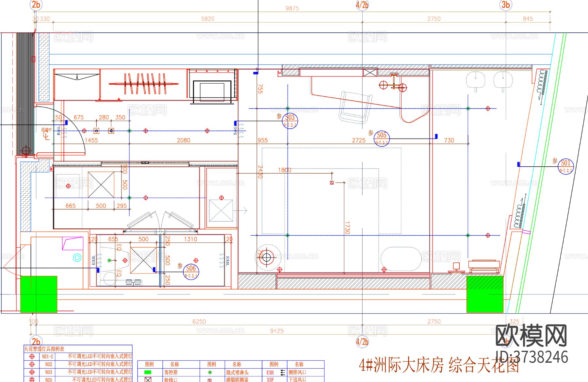588x382 pixels.
Task: Click the 感烟探测器 legend name
Action: [x=237, y=380]
